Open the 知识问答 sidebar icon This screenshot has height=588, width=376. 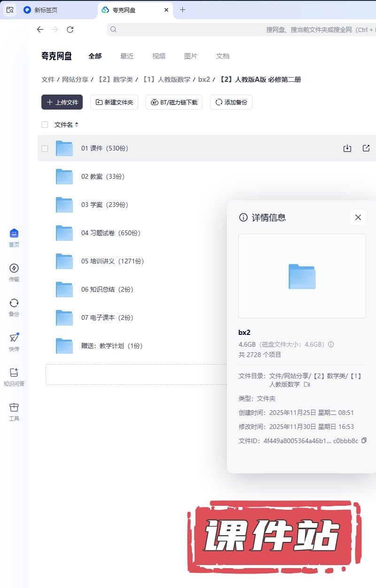pos(14,376)
